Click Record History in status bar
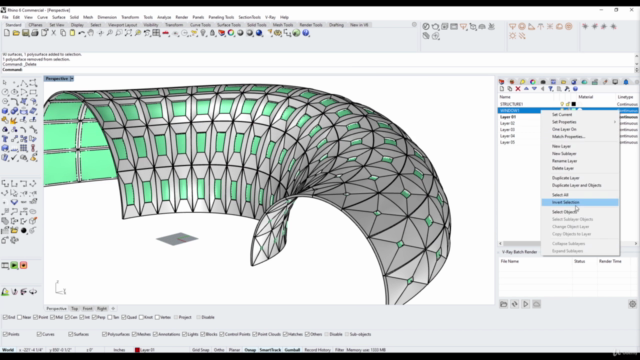Viewport: 640px width, 360px height. 317,350
